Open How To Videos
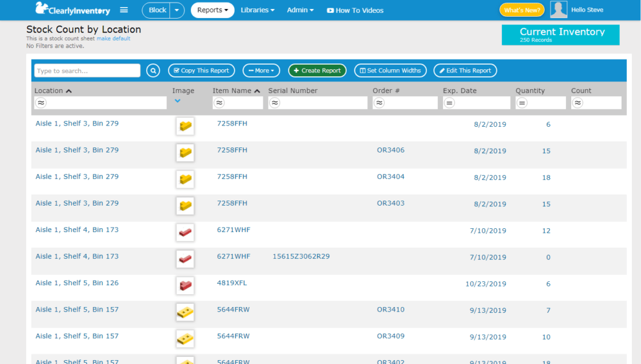Screen dimensions: 641x364 (355, 10)
